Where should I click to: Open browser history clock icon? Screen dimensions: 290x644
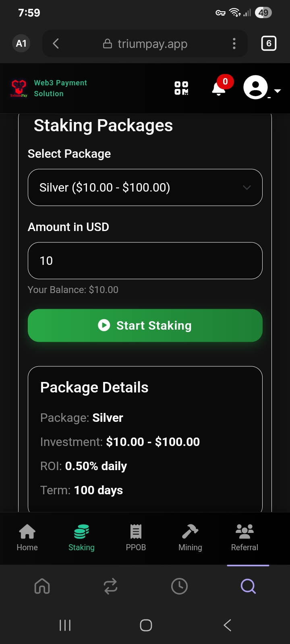point(179,586)
